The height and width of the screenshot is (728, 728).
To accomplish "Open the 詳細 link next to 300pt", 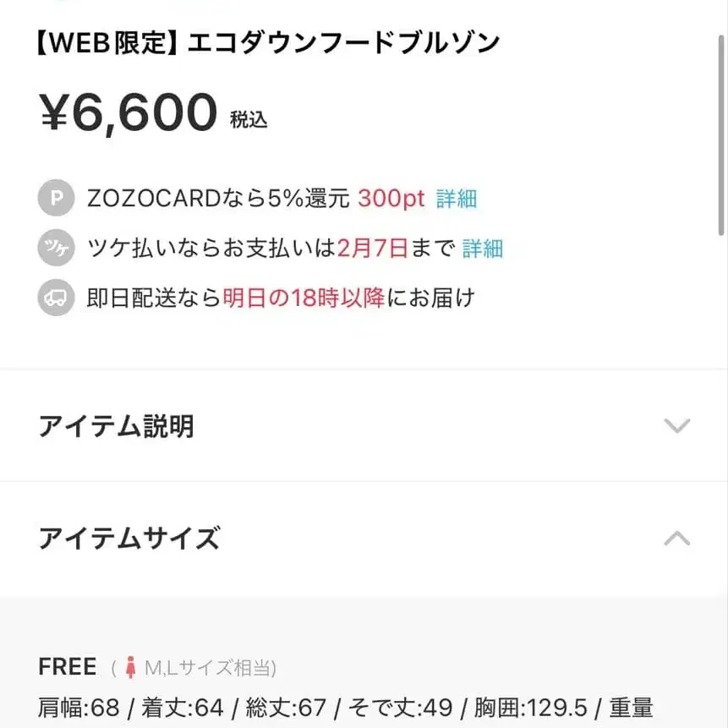I will tap(457, 199).
